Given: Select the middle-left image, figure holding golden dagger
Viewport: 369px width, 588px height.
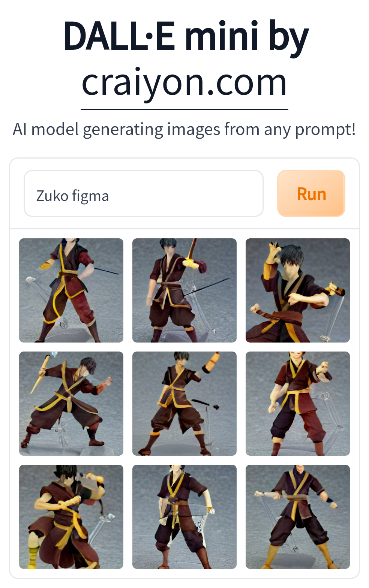Looking at the screenshot, I should 71,404.
